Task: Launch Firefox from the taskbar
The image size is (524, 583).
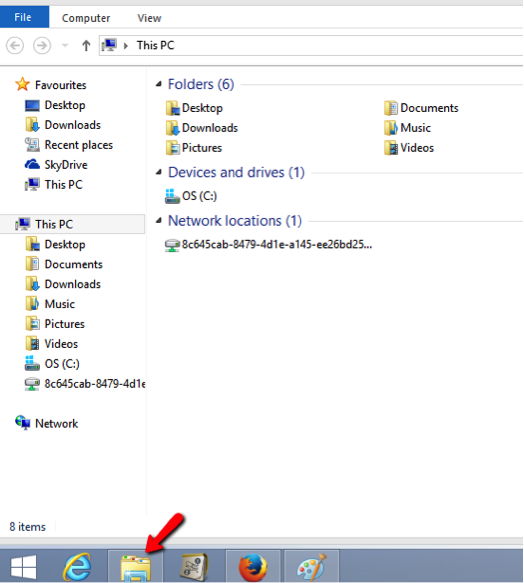Action: [253, 567]
